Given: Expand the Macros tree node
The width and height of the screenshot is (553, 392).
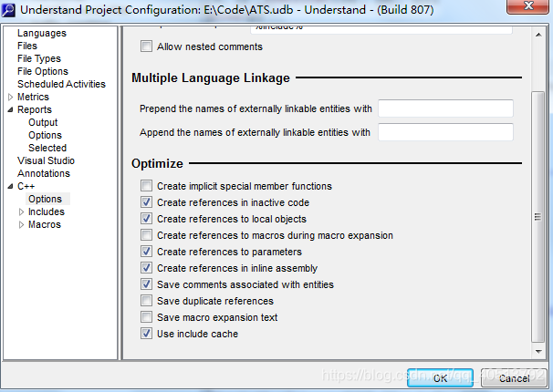Looking at the screenshot, I should click(x=21, y=224).
